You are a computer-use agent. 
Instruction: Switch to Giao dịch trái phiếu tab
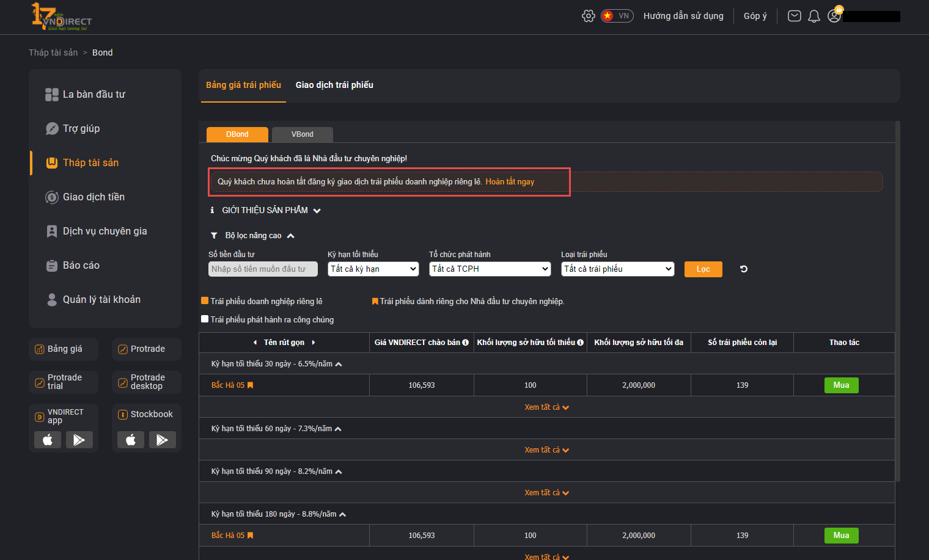point(334,85)
